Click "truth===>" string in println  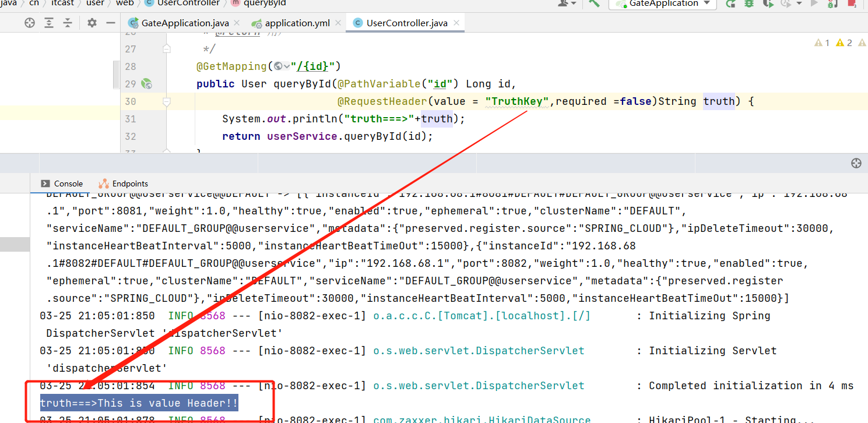(379, 119)
